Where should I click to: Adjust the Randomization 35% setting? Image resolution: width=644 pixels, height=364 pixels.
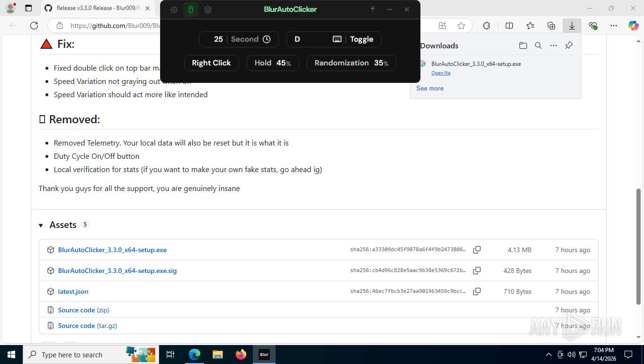click(351, 63)
